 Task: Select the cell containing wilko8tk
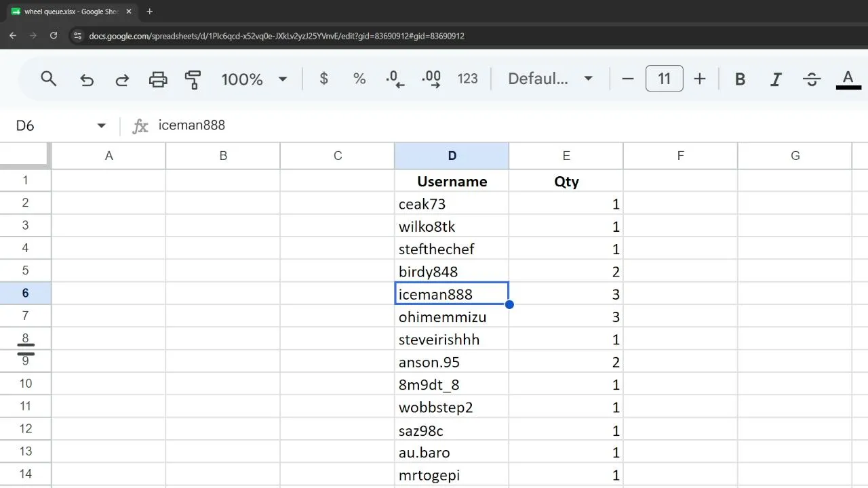pyautogui.click(x=452, y=226)
